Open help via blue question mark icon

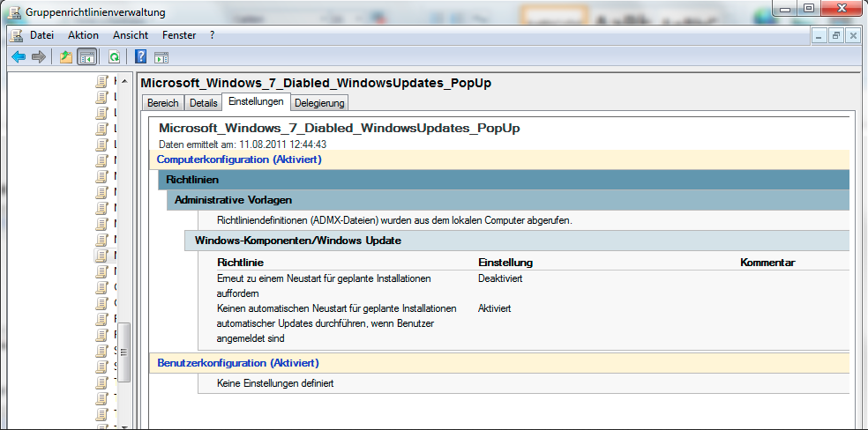pyautogui.click(x=140, y=56)
